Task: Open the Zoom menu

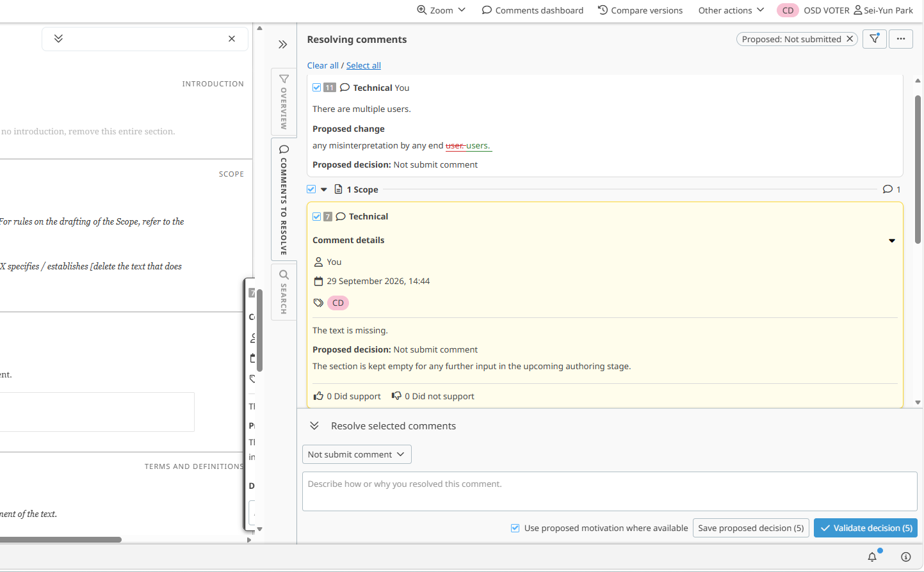Action: coord(441,10)
